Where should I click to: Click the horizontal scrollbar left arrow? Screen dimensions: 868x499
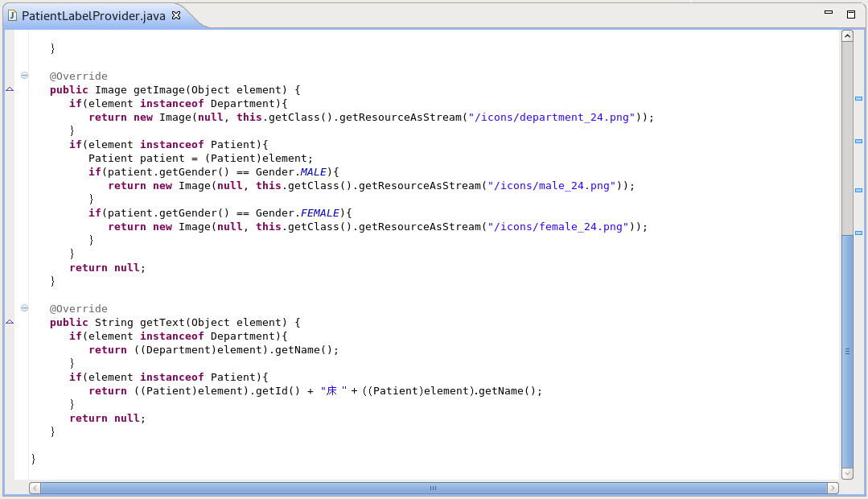tap(35, 488)
